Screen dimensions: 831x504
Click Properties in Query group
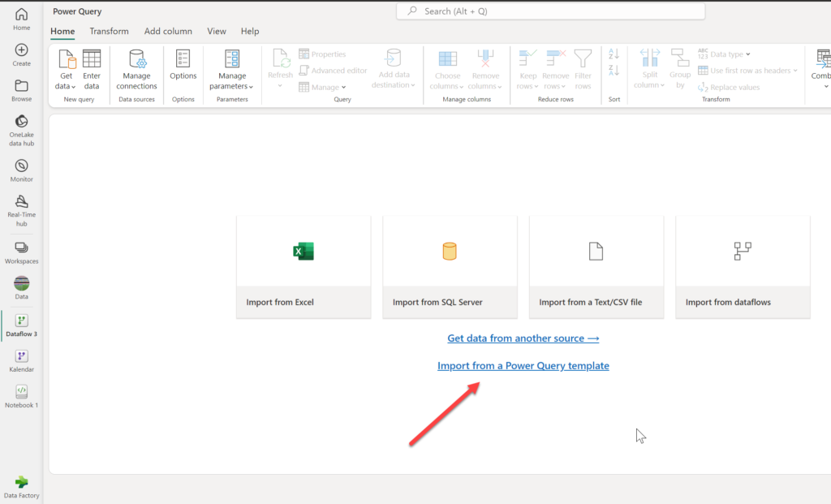[x=322, y=54]
